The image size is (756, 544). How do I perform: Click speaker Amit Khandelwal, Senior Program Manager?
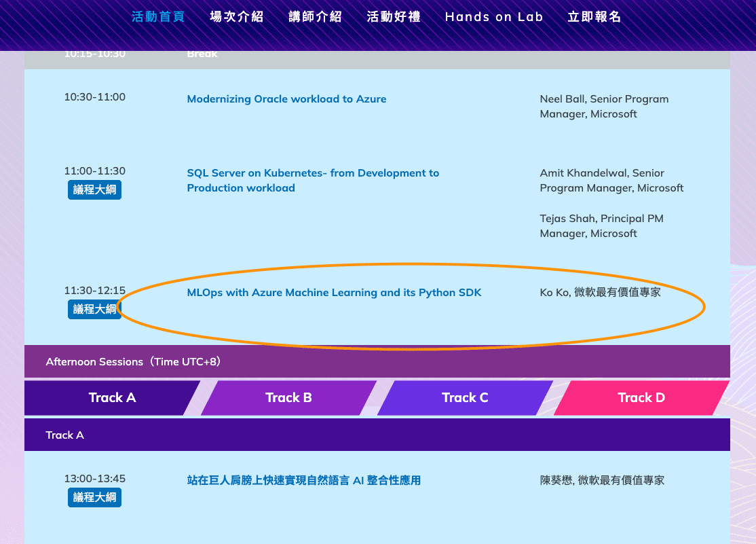(x=611, y=181)
